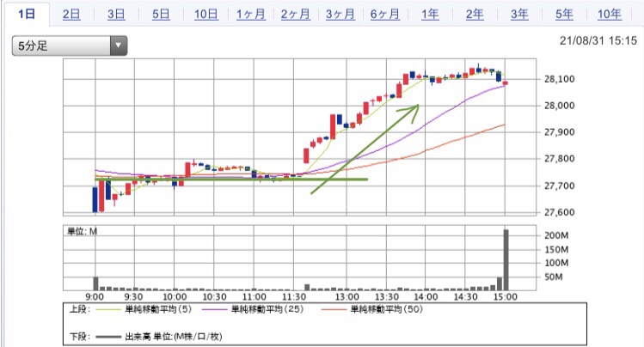Click the 単純移動平均(5) legend entry

(144, 309)
